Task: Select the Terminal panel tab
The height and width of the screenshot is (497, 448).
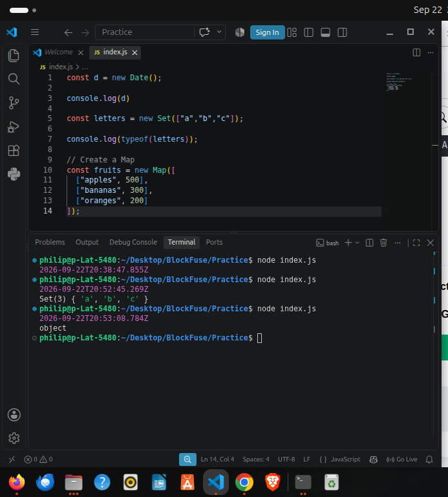Action: coord(182,242)
